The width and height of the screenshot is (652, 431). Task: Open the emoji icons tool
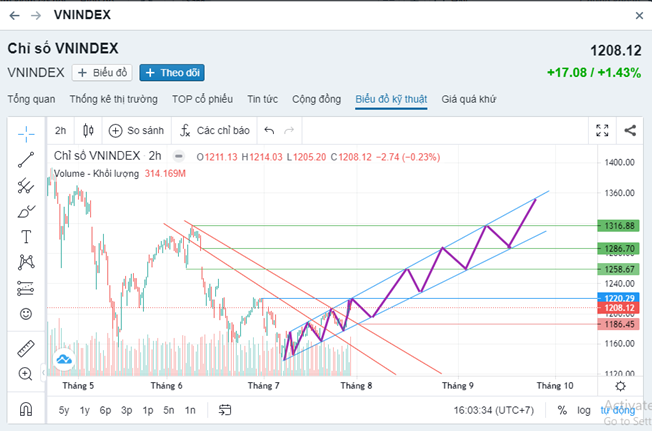click(26, 313)
